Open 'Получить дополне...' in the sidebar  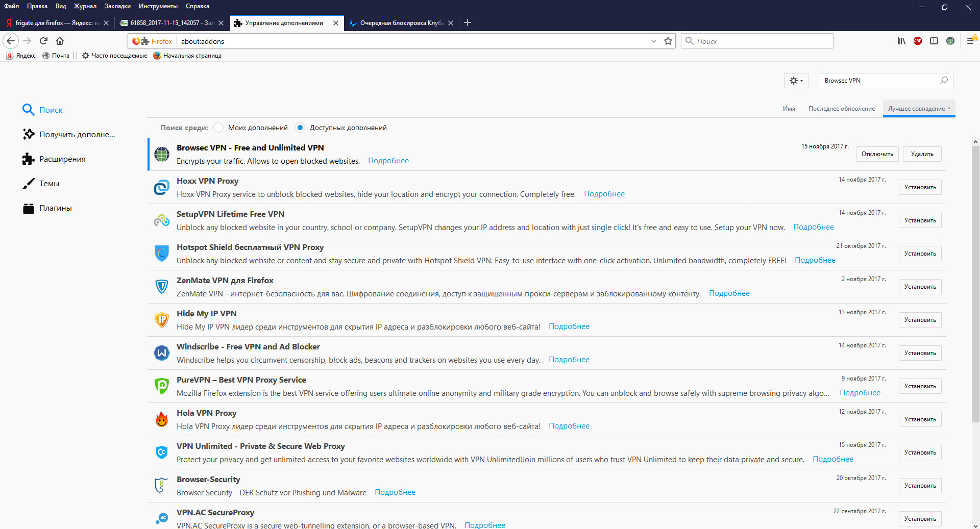click(69, 134)
